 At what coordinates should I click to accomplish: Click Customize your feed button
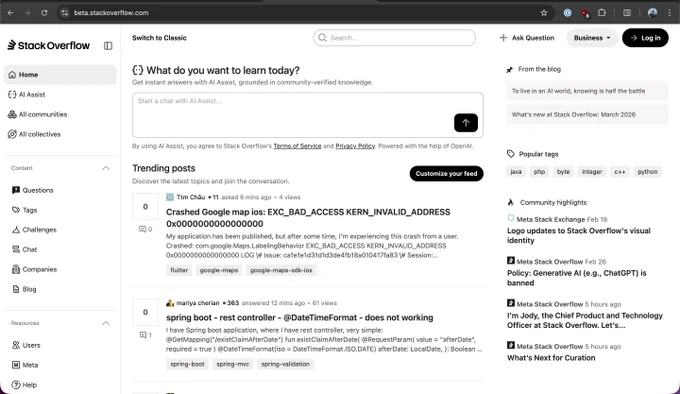click(446, 173)
